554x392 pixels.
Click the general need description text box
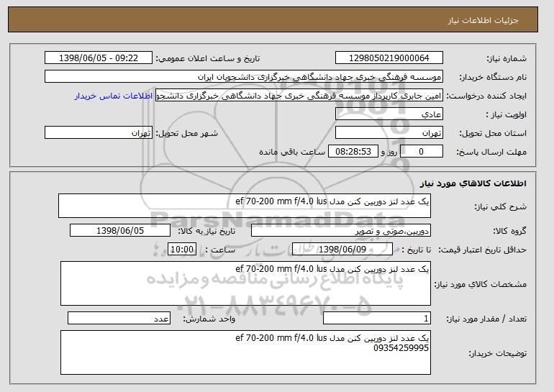pyautogui.click(x=245, y=206)
